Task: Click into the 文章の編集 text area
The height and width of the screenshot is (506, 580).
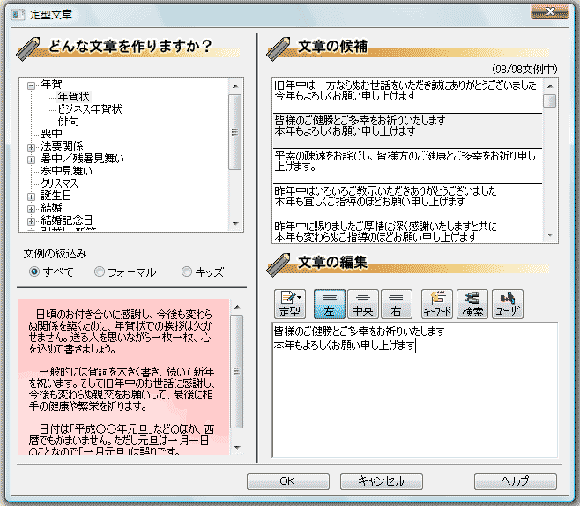Action: (x=415, y=390)
